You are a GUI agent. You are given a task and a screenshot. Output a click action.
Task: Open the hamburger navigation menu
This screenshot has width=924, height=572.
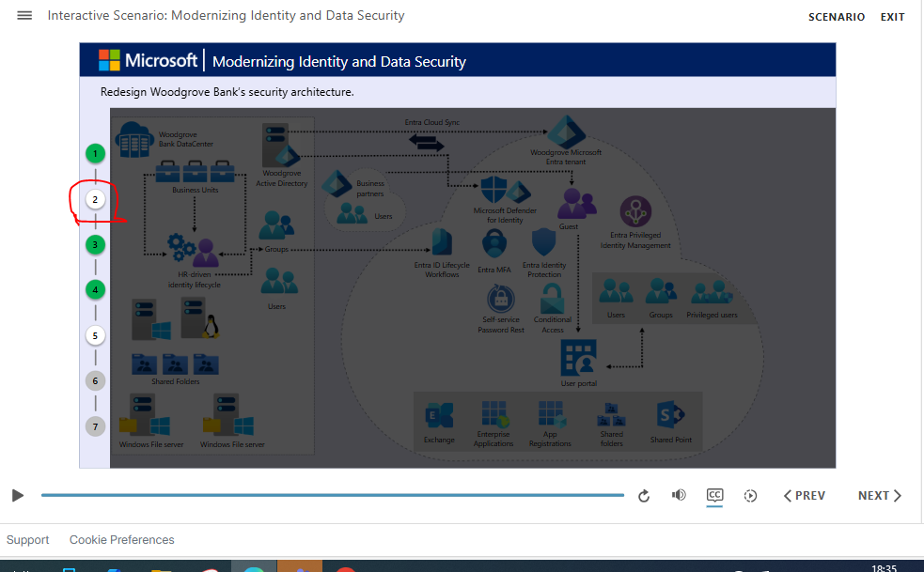click(x=24, y=15)
